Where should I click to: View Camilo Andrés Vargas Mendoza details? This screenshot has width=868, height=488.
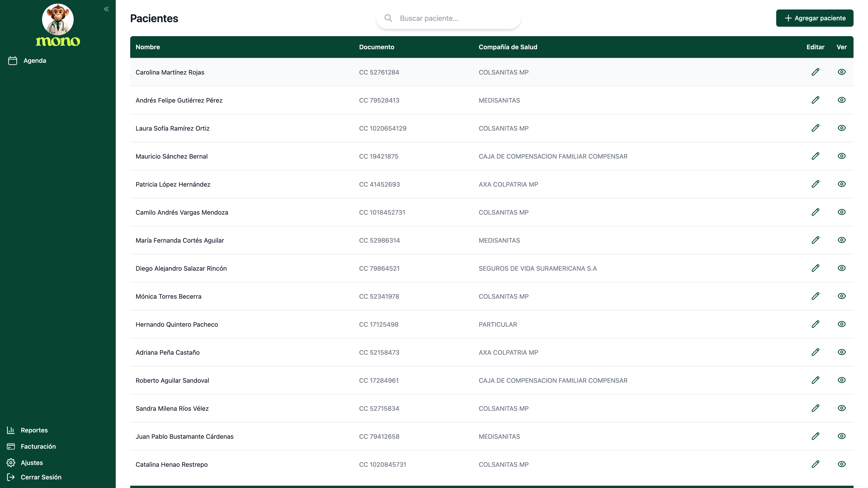841,212
